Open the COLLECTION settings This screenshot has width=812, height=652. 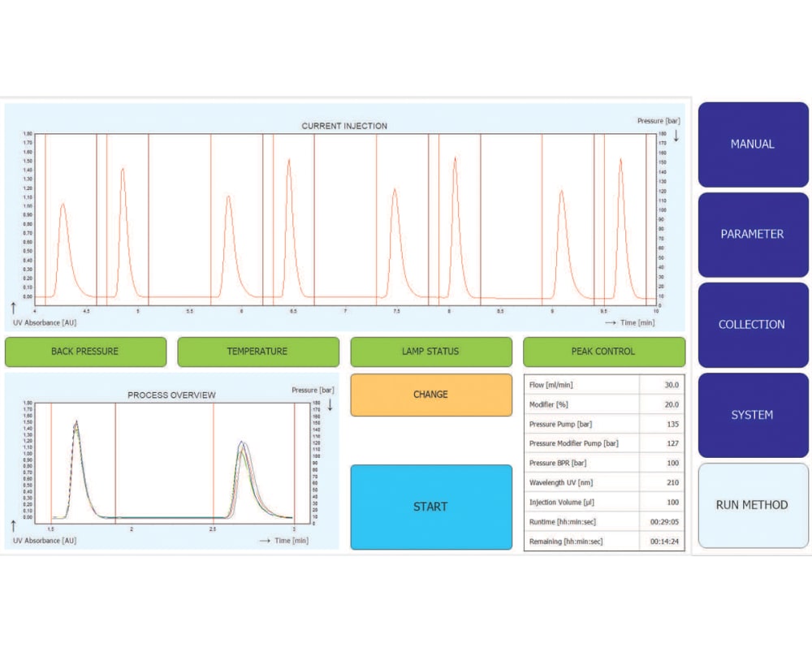click(x=753, y=325)
